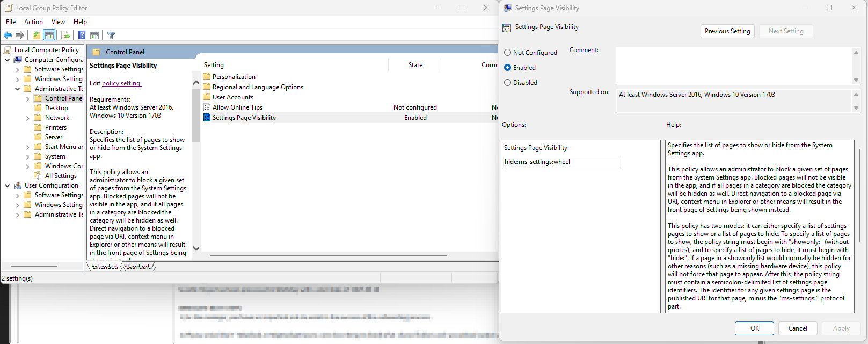The height and width of the screenshot is (344, 868).
Task: Click Local Group Policy Editor title bar icon
Action: [x=9, y=8]
